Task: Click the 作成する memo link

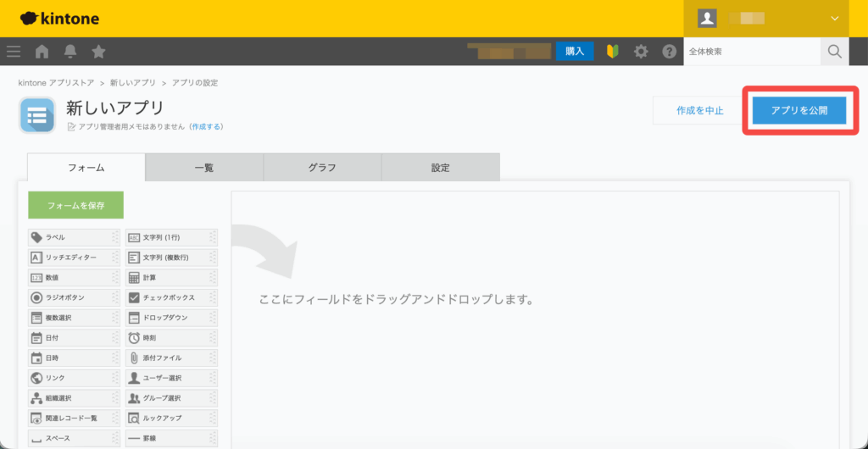Action: pos(207,126)
